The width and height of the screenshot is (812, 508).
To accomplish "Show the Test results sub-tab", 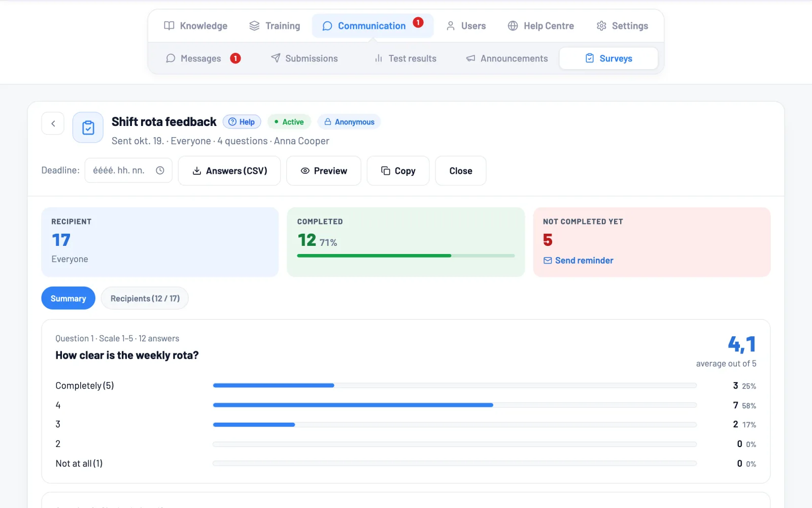I will (405, 58).
